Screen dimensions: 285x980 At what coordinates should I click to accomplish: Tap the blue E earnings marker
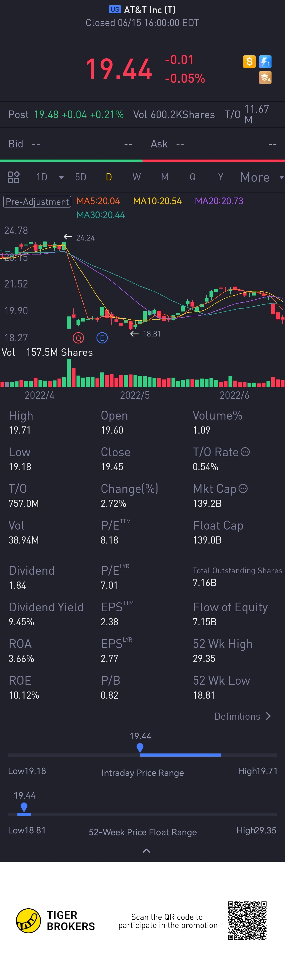pos(102,338)
